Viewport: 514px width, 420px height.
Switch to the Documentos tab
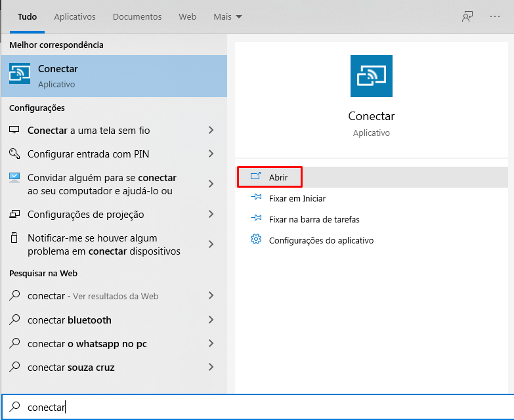coord(137,16)
